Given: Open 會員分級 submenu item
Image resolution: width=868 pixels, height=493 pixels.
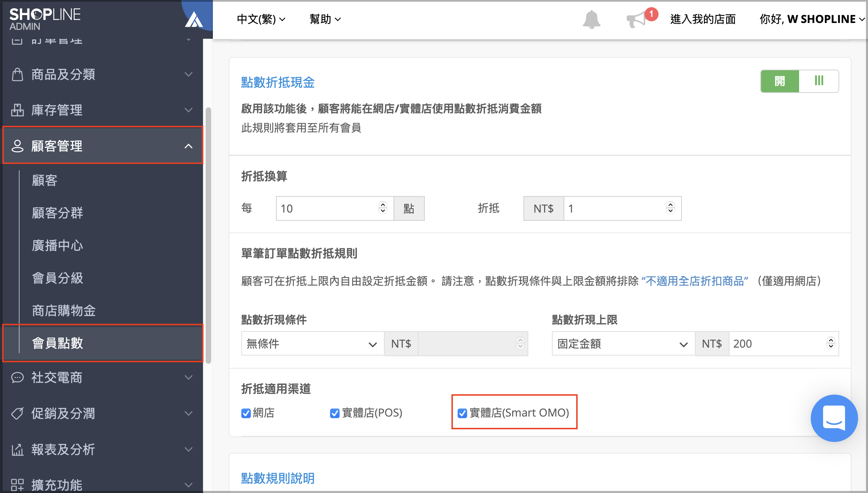Looking at the screenshot, I should (58, 278).
